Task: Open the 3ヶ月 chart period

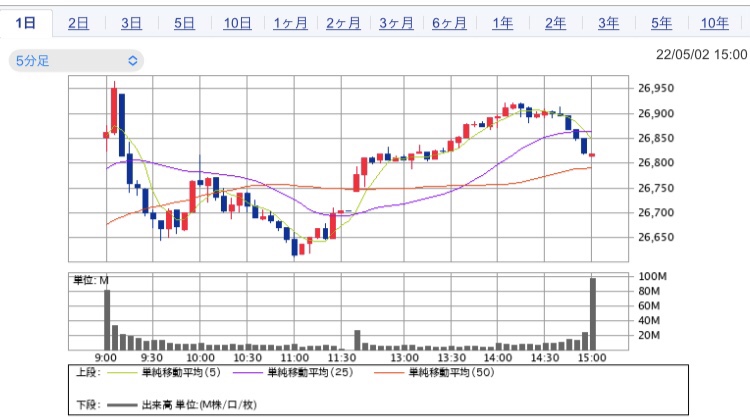Action: 397,23
